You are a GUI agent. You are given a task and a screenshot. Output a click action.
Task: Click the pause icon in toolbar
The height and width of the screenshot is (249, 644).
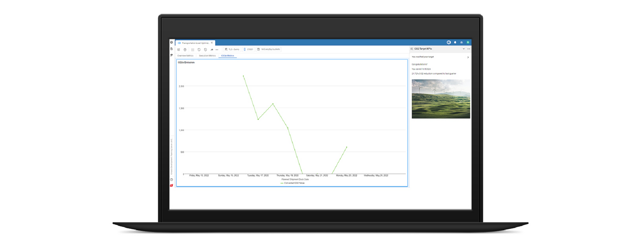click(192, 50)
